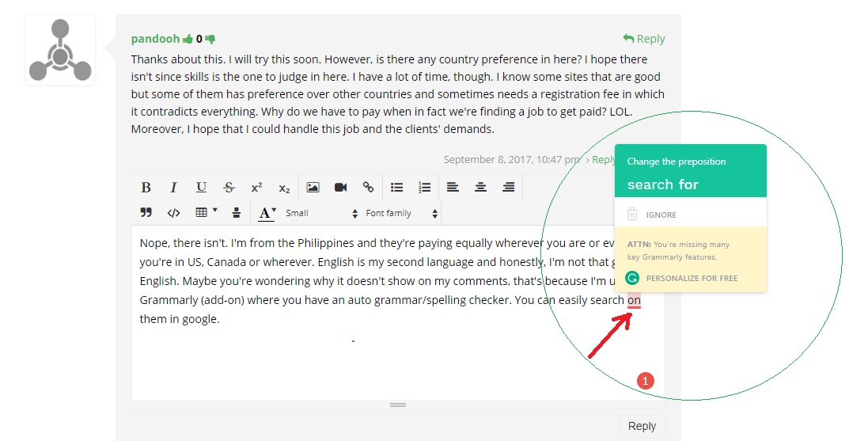This screenshot has width=868, height=441.
Task: Click the subscript x₂ icon
Action: pyautogui.click(x=284, y=188)
